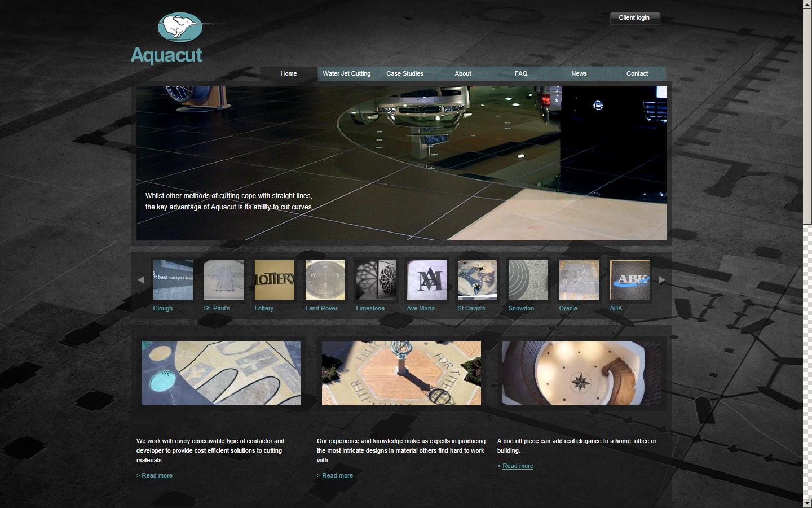Select the Land Rover compass thumbnail
Screen dimensions: 812x508
[325, 280]
